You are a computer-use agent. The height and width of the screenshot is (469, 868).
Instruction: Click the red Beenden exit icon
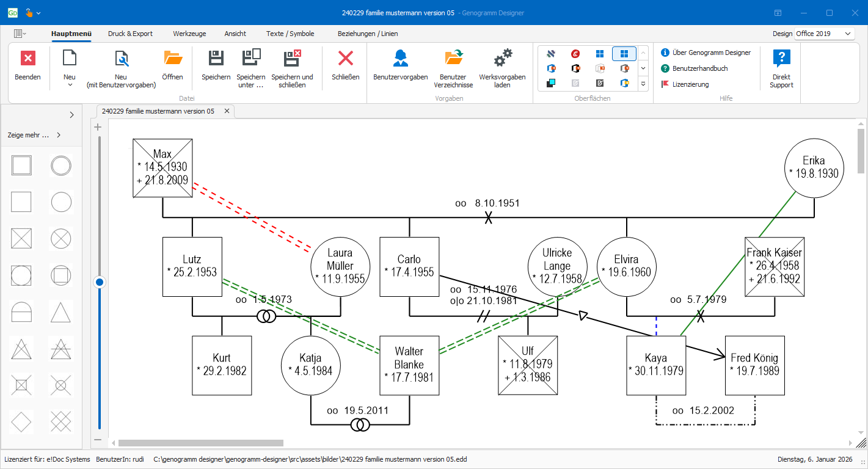[x=28, y=59]
